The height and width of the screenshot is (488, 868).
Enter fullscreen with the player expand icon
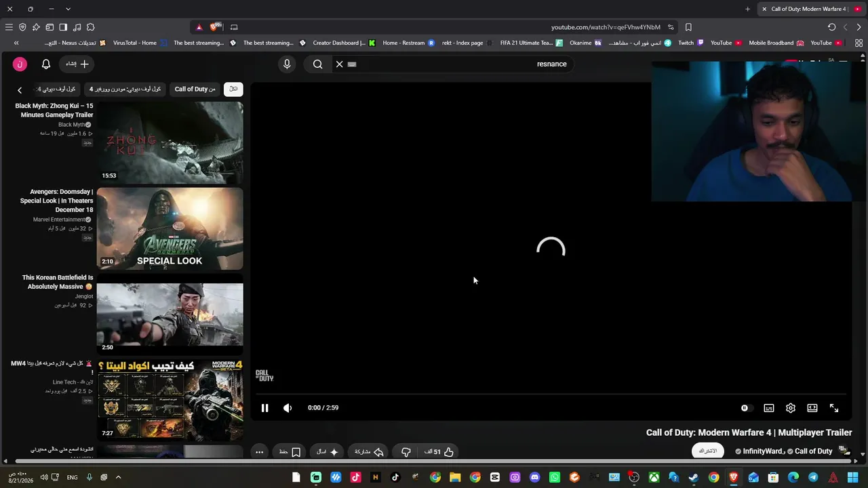click(834, 408)
